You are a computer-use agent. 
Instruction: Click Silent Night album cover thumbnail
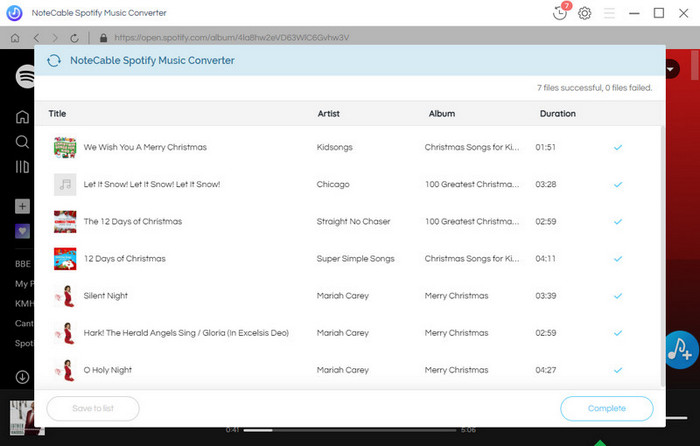[65, 296]
